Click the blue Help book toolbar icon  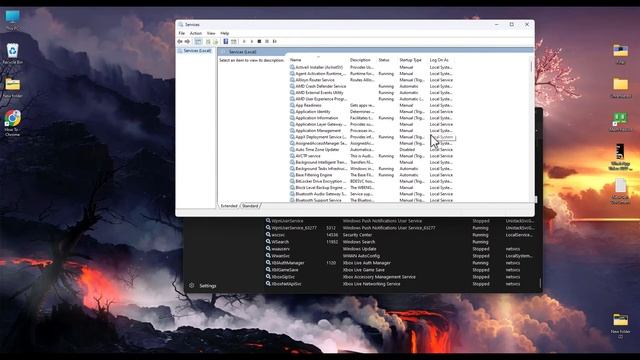point(226,42)
